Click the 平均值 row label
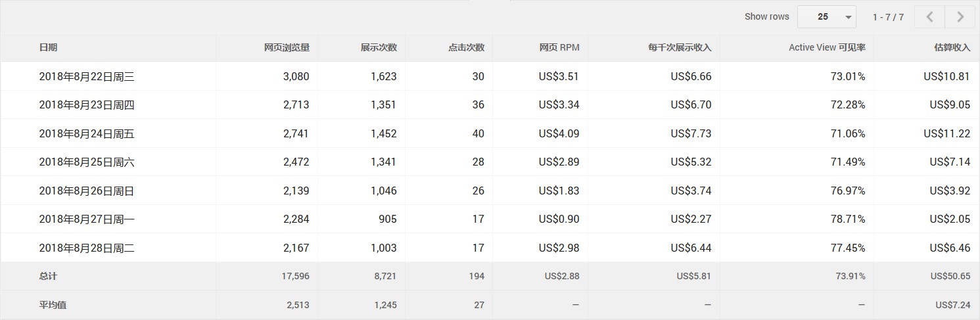The width and height of the screenshot is (980, 320). tap(53, 305)
